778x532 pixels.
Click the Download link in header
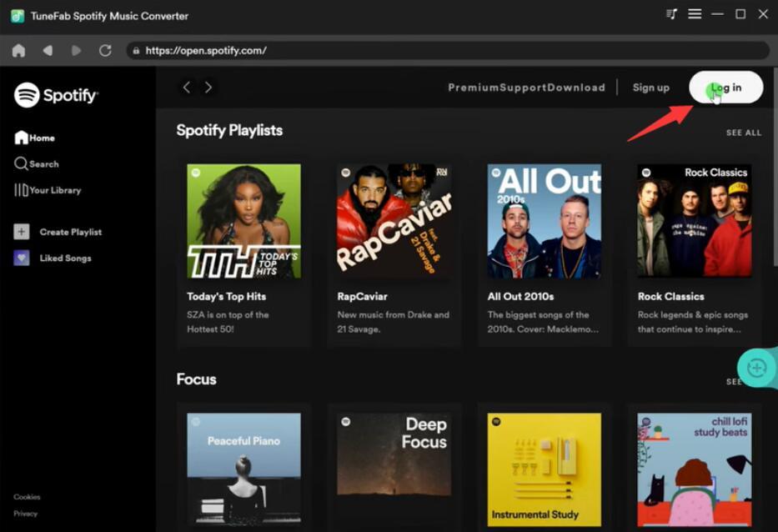[576, 88]
